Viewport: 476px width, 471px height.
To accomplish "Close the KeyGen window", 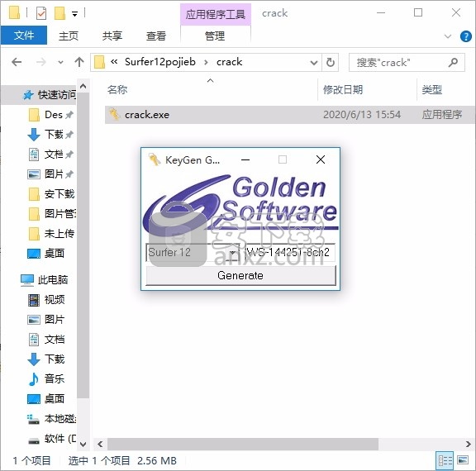I will (x=321, y=159).
